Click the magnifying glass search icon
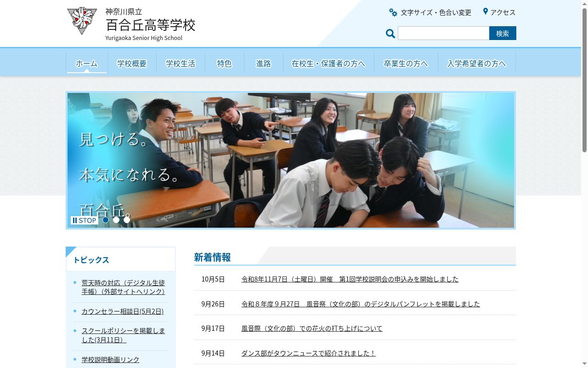588x368 pixels. click(390, 34)
